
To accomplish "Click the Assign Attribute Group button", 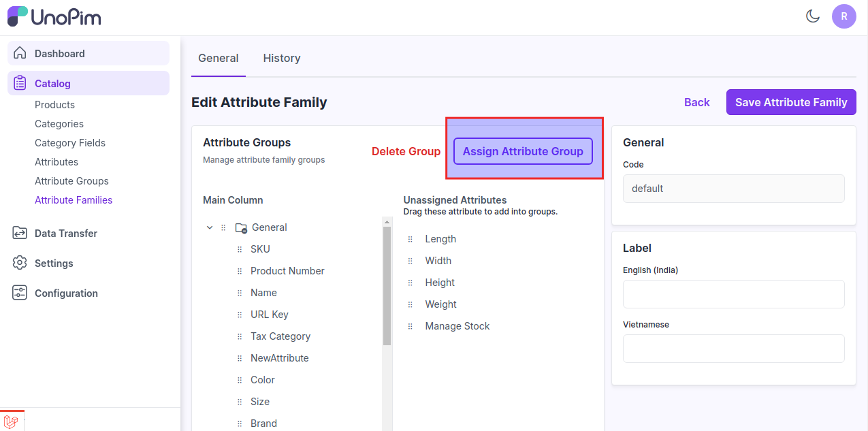I will [x=522, y=151].
